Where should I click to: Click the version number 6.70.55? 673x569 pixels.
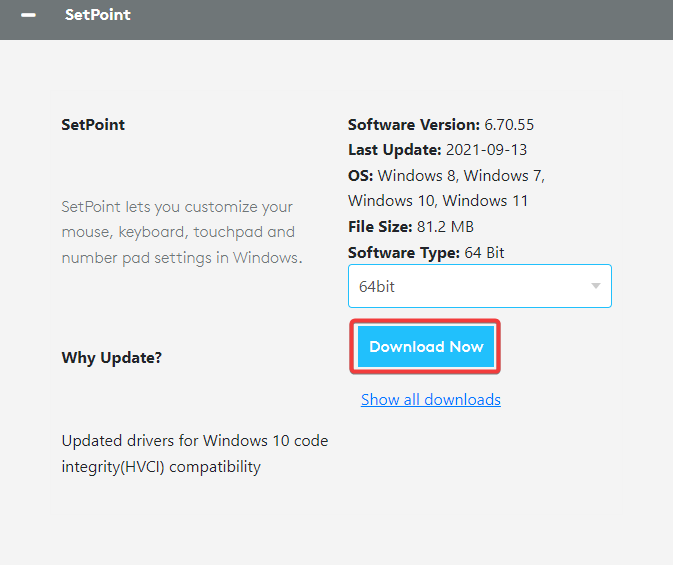[x=509, y=125]
